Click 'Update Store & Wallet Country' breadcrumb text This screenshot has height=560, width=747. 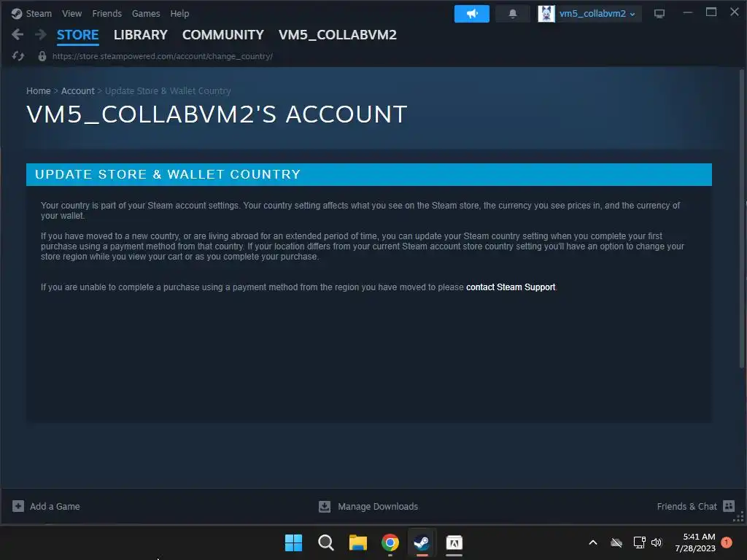(x=168, y=91)
